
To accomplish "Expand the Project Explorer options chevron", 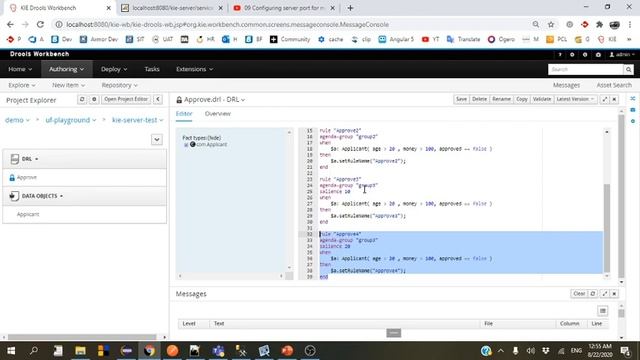I will [x=157, y=140].
